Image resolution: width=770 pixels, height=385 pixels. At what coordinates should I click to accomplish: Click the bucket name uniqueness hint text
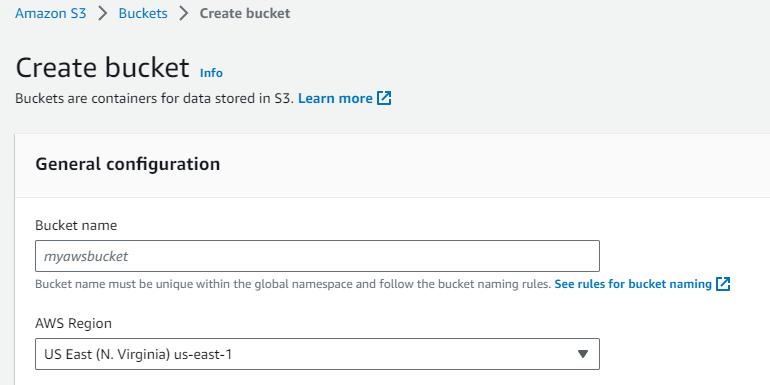coord(293,284)
